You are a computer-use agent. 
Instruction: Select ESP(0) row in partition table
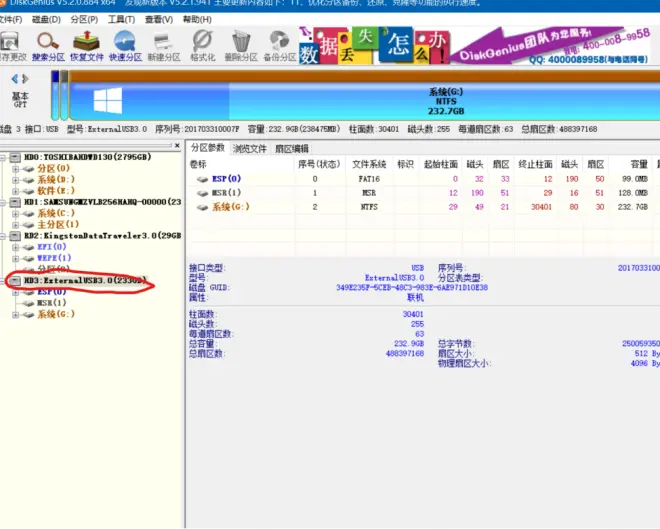point(423,179)
